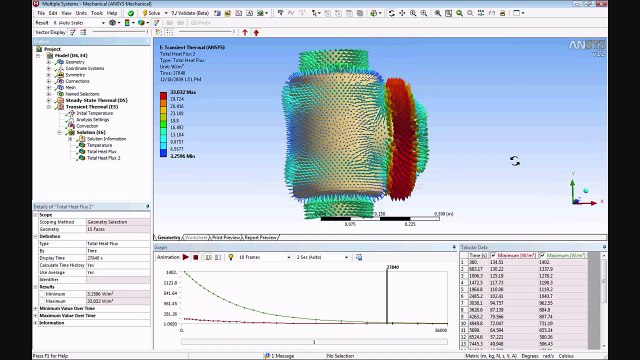Switch to the Report Preview tab
This screenshot has width=640, height=360.
click(x=261, y=238)
